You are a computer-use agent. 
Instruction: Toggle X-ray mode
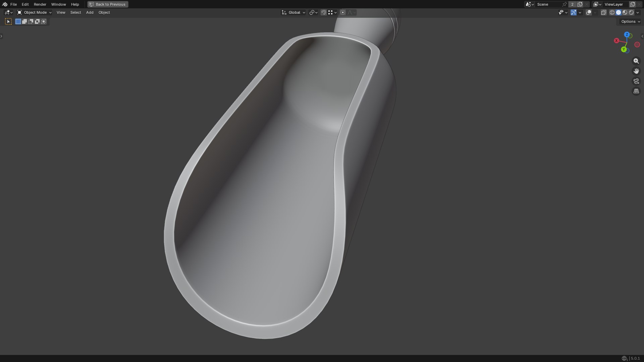[603, 12]
